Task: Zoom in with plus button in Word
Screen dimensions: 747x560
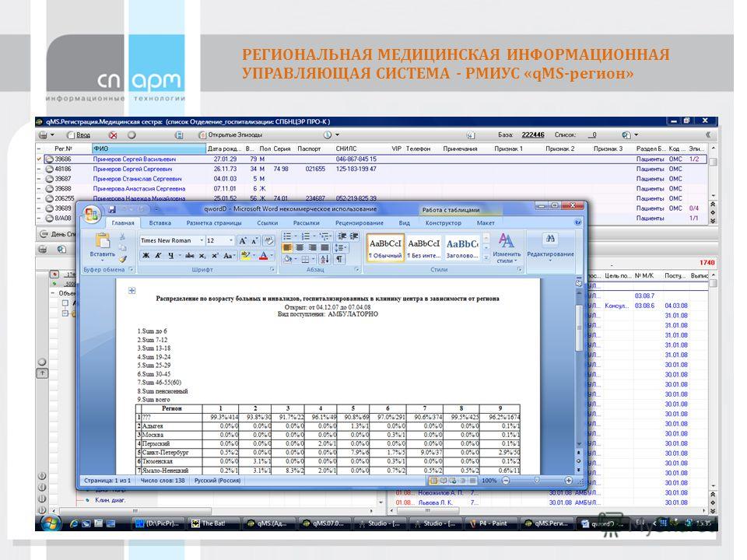Action: tap(568, 481)
